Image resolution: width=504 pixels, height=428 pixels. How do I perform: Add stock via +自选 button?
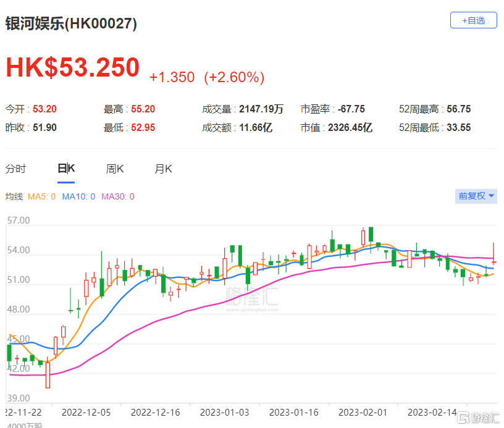tap(474, 20)
